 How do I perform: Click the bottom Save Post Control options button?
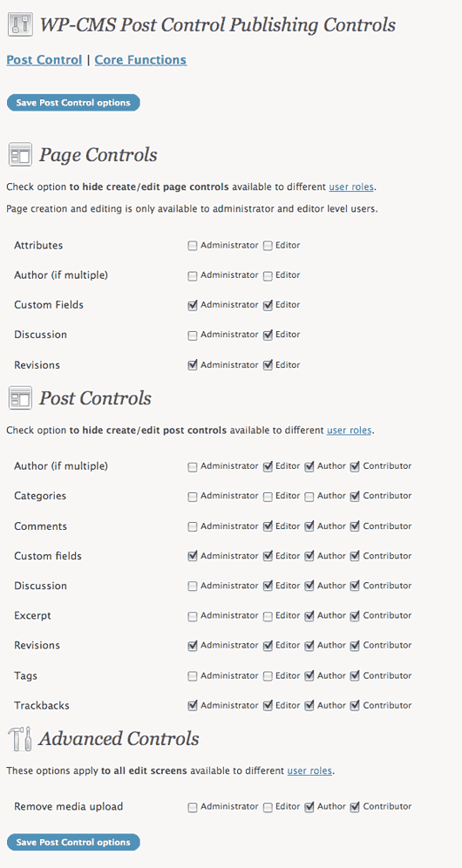(x=73, y=842)
